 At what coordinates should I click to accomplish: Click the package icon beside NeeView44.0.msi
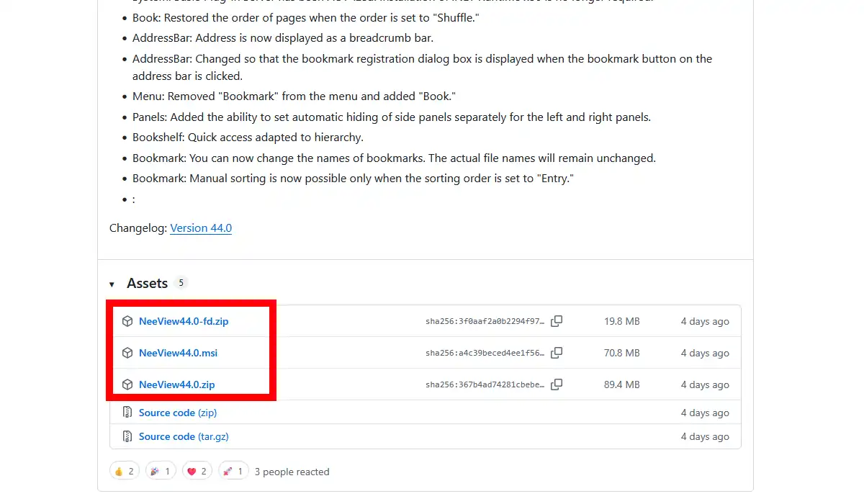(x=127, y=353)
